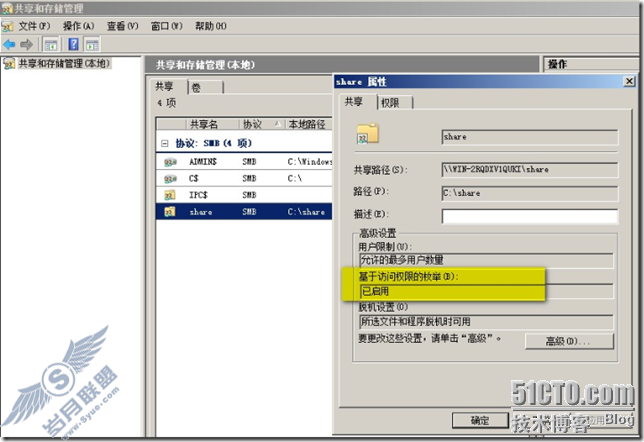Switch to the 权限 tab in the share properties dialog
644x442 pixels.
[x=394, y=103]
